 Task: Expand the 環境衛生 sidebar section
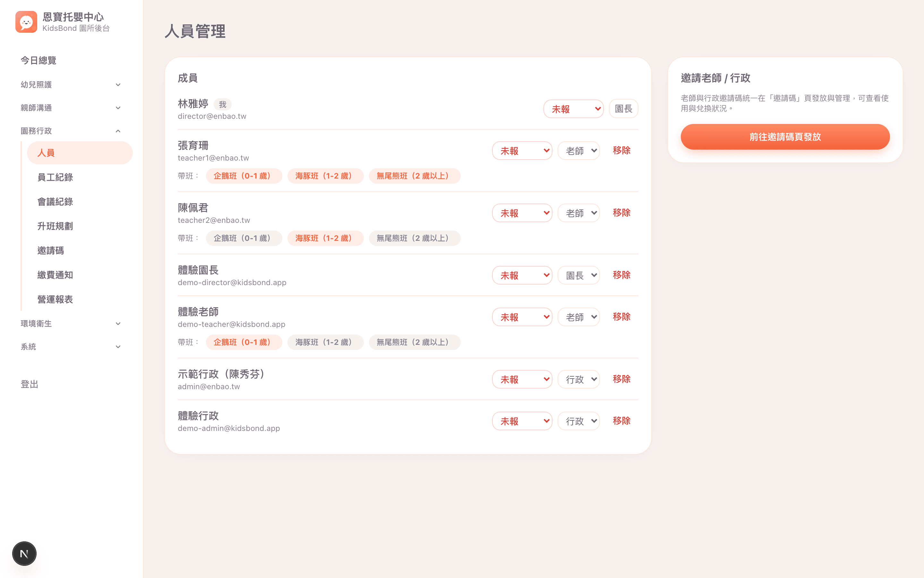click(x=71, y=323)
